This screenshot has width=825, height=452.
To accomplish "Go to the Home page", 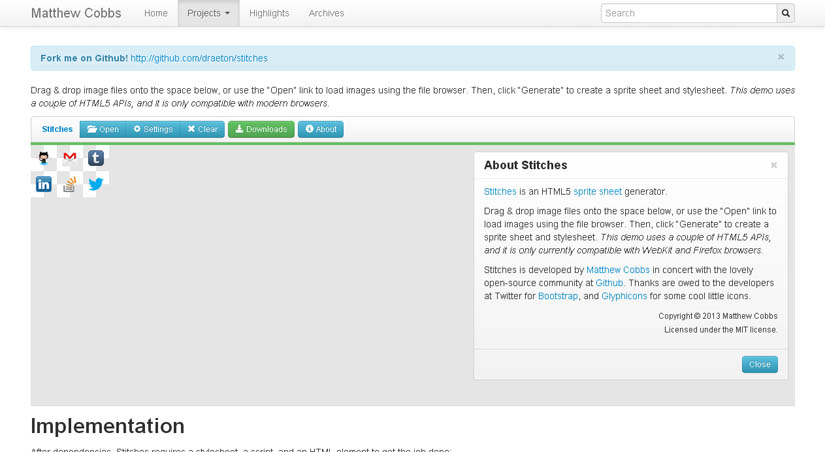I will coord(156,13).
